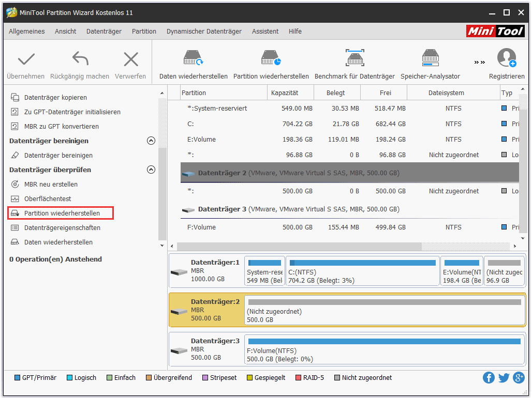The width and height of the screenshot is (532, 398).
Task: Collapse the Datenträger bereinigen section
Action: point(151,141)
